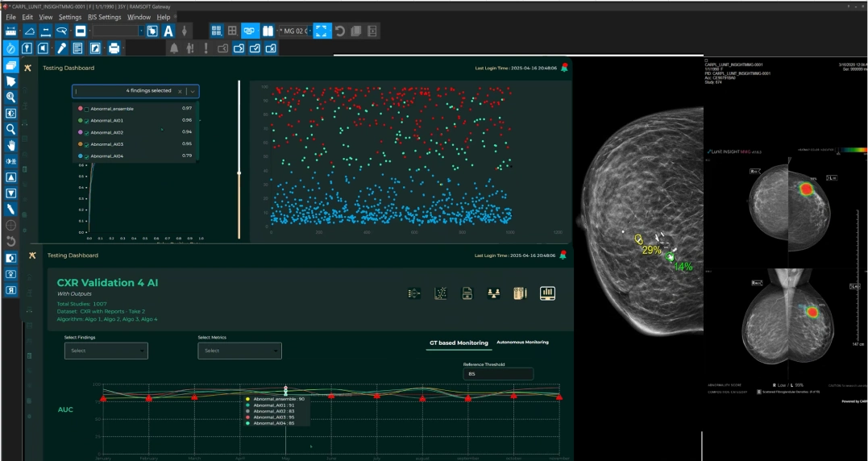The height and width of the screenshot is (461, 868).
Task: Open the balance scale comparison icon
Action: click(494, 293)
